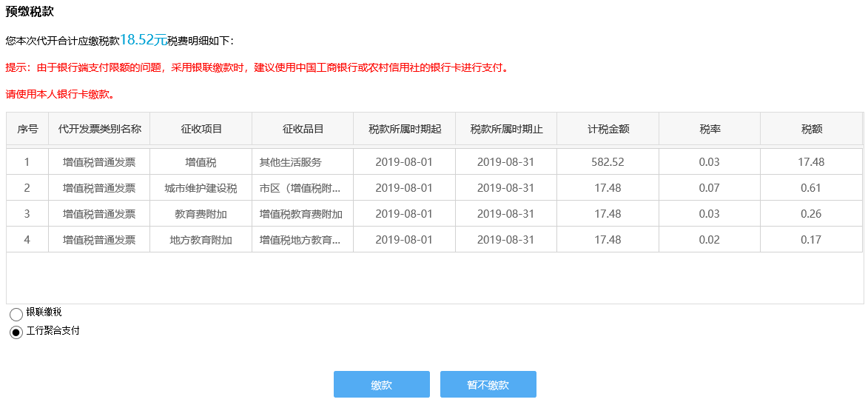Click the 其他生活服务 cell

click(x=303, y=162)
